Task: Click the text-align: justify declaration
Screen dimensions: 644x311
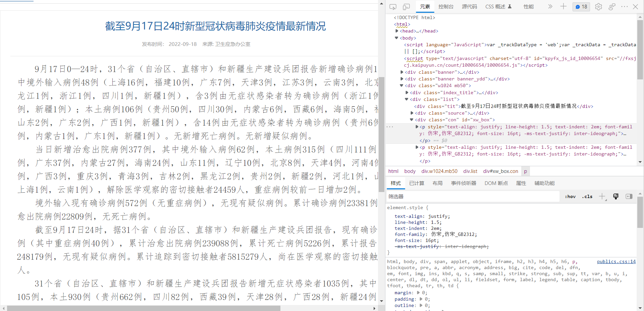Action: coord(422,216)
